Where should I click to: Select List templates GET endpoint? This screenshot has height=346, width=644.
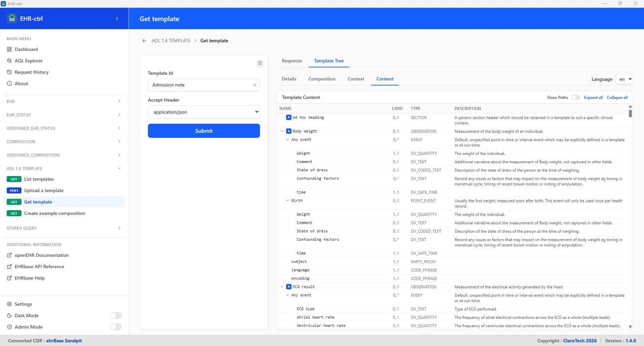(64, 179)
